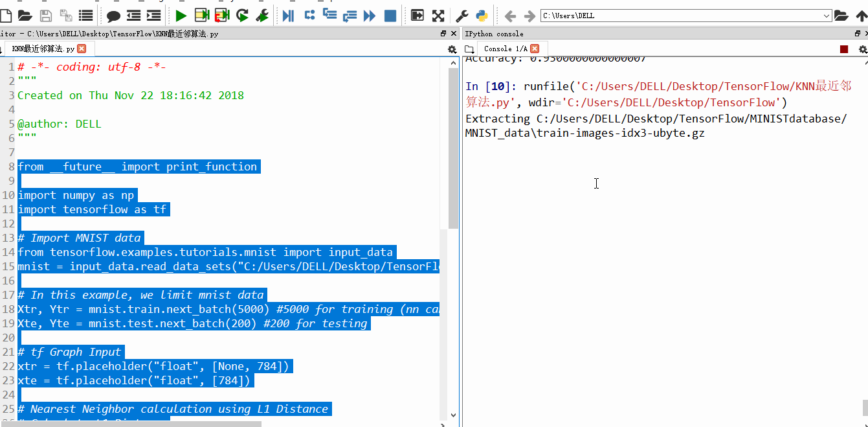Screen dimensions: 868x427
Task: Change to parent directory arrow
Action: click(861, 16)
